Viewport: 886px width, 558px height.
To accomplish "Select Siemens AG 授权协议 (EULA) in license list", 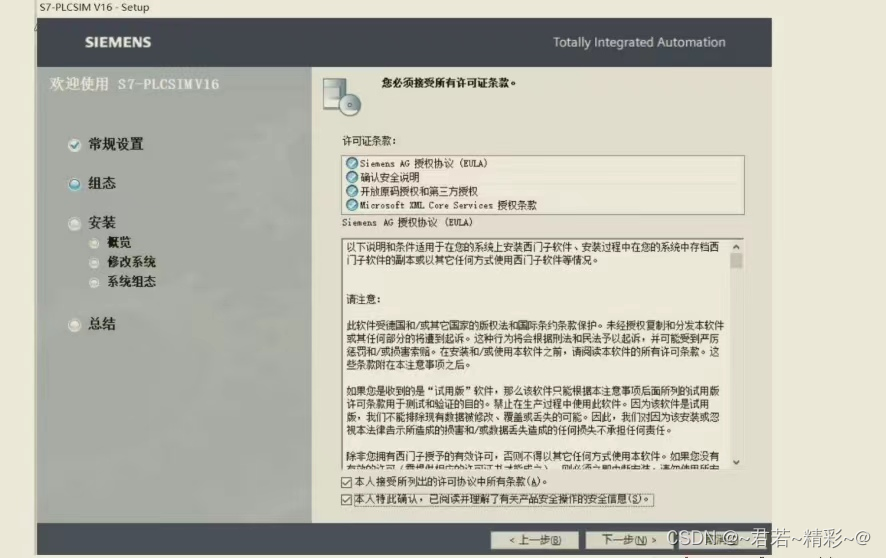I will point(424,163).
